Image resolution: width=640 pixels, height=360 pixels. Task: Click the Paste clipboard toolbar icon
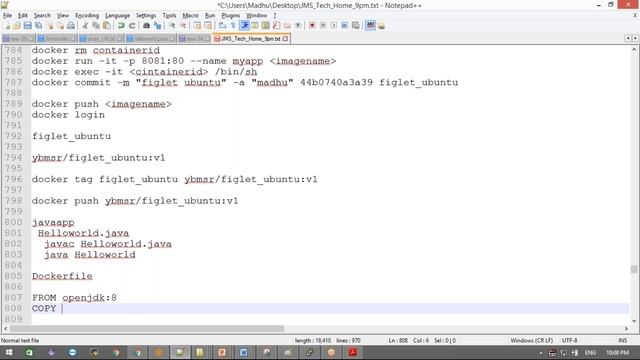[107, 26]
